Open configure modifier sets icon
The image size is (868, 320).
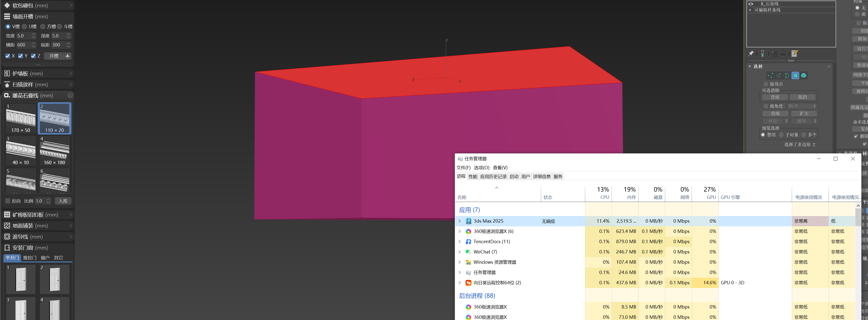tap(795, 54)
